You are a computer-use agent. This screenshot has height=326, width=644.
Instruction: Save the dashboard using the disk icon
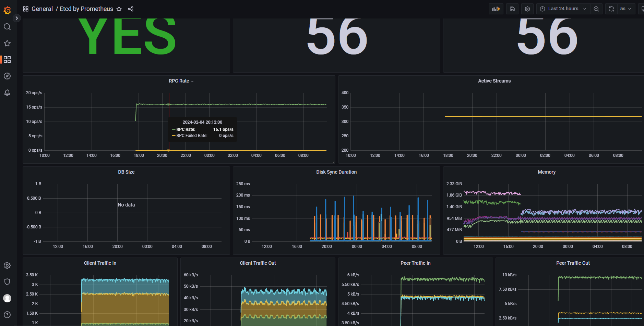point(512,9)
